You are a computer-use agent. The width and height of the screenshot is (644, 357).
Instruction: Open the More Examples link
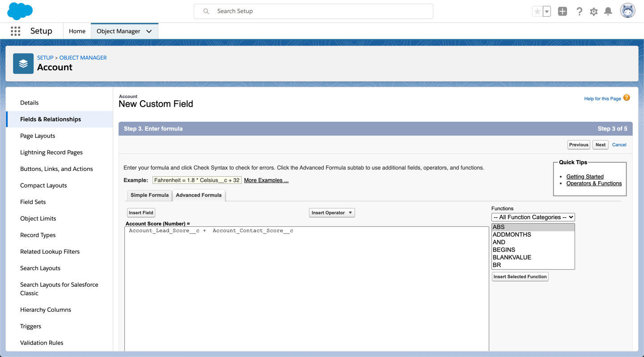point(266,180)
